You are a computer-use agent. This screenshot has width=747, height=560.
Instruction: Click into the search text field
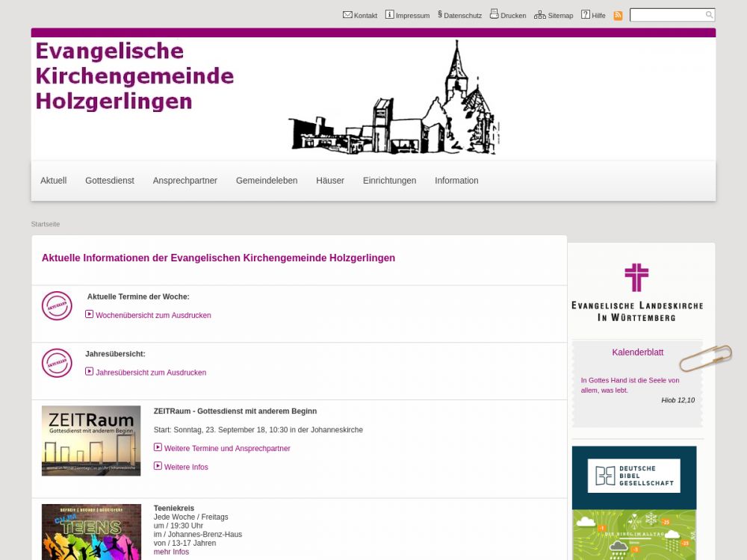(x=666, y=15)
